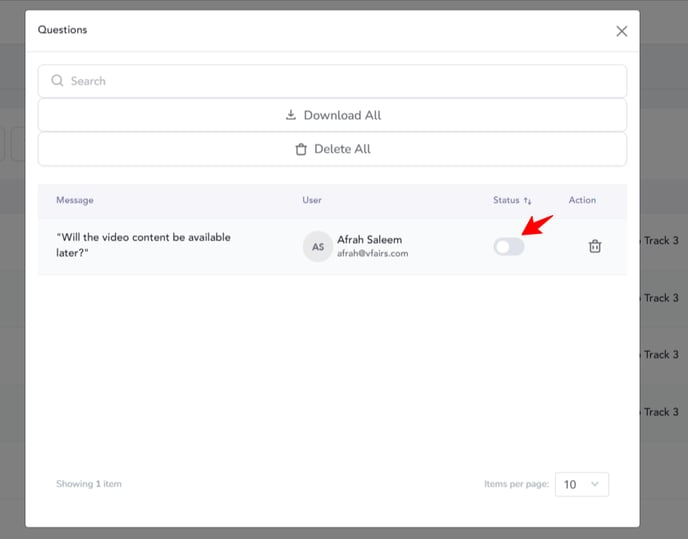688x539 pixels.
Task: Open the Items per page dropdown
Action: pos(581,484)
